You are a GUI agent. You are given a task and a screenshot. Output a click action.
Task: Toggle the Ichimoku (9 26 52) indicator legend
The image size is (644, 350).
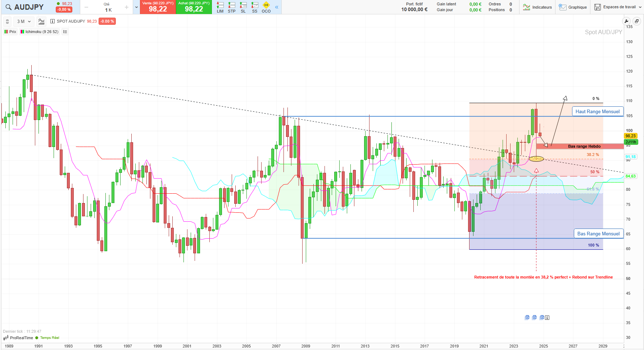[40, 32]
